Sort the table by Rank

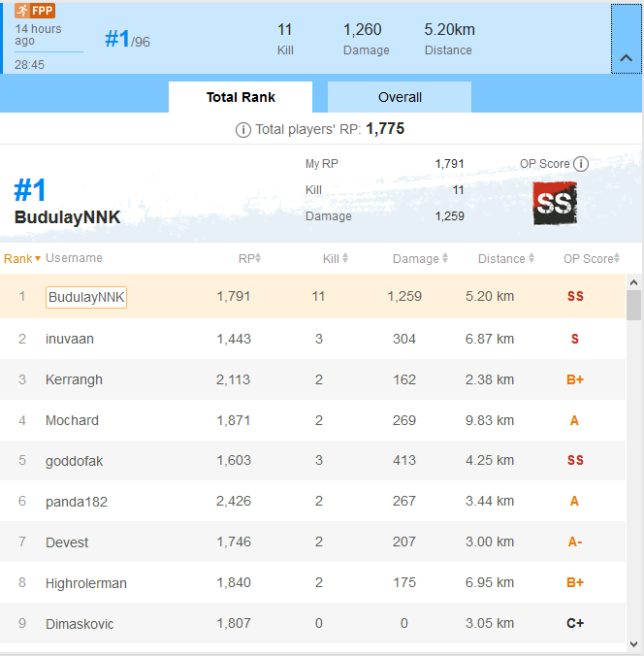(21, 258)
